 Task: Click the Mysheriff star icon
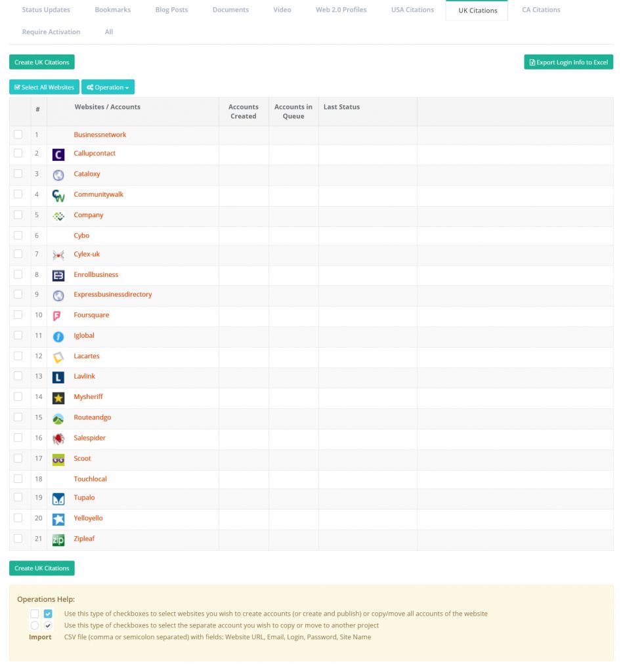[58, 398]
